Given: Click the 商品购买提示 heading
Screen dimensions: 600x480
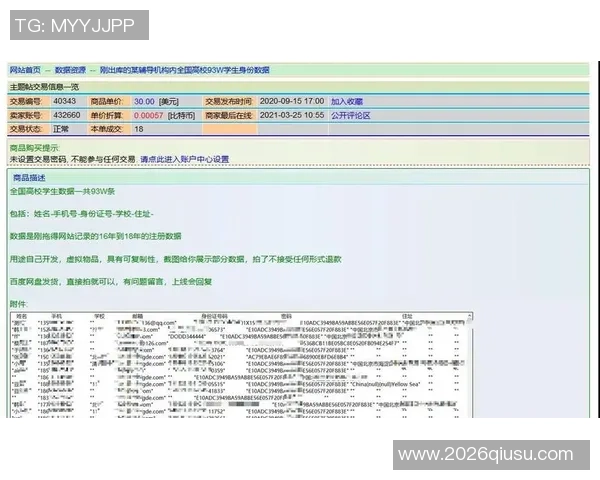Looking at the screenshot, I should tap(35, 148).
